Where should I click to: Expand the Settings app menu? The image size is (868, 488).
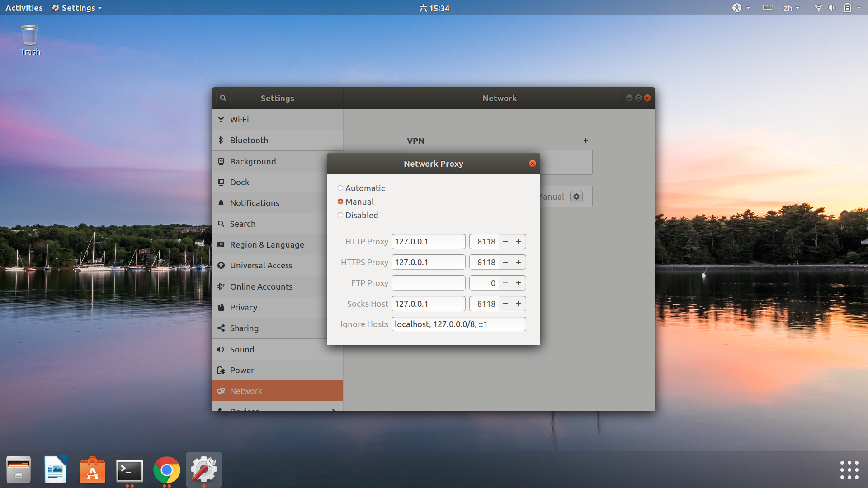pos(78,8)
